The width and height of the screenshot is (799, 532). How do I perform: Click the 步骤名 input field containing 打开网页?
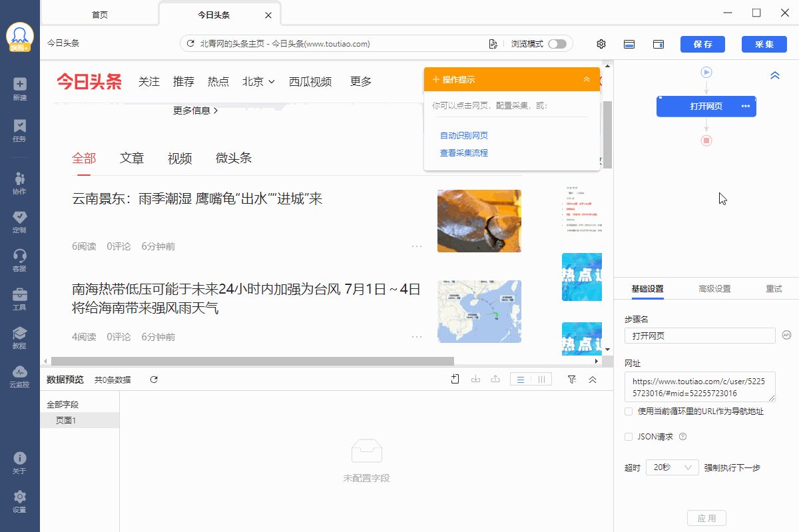coord(700,336)
